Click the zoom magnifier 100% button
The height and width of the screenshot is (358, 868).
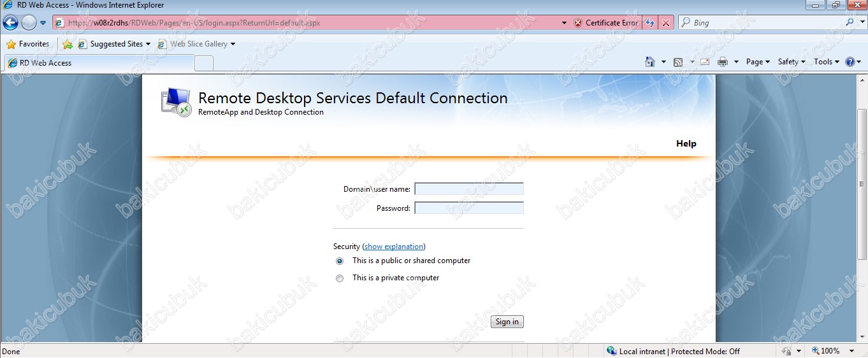coord(826,351)
